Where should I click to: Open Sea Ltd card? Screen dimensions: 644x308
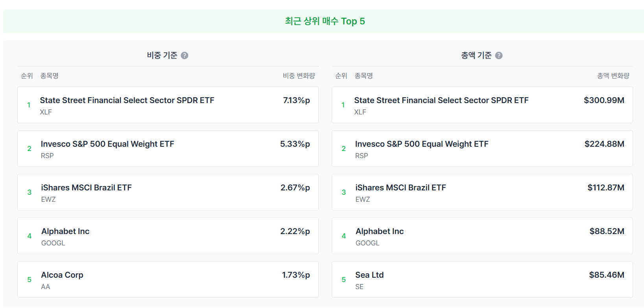point(482,280)
